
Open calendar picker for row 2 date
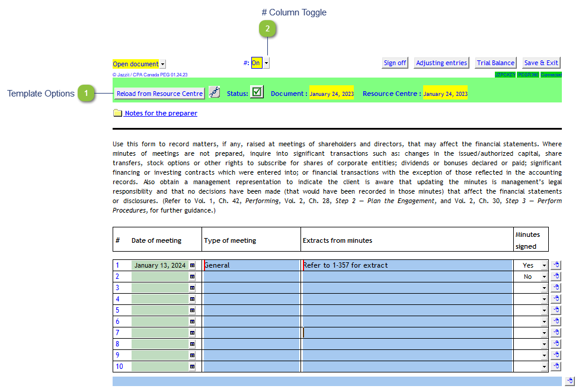click(192, 277)
